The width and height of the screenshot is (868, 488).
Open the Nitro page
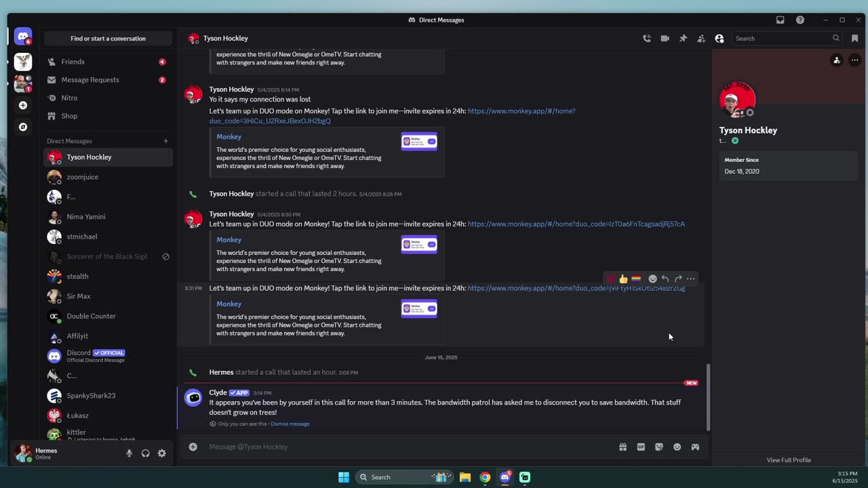click(x=108, y=98)
